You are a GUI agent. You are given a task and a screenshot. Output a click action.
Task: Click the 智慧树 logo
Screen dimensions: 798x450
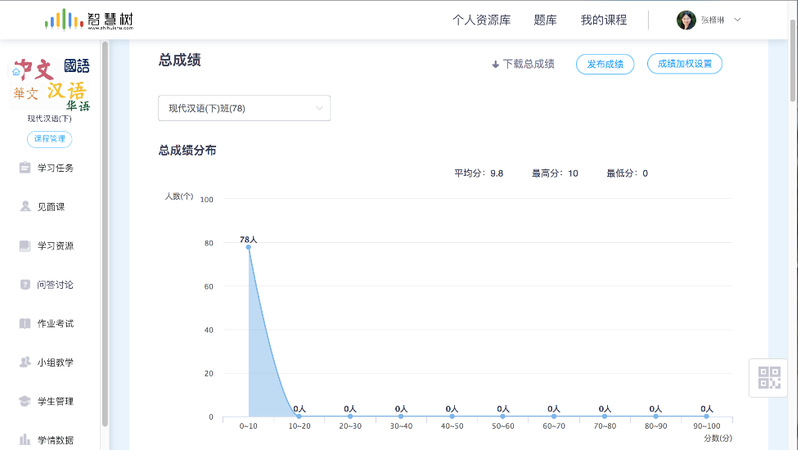pos(90,20)
